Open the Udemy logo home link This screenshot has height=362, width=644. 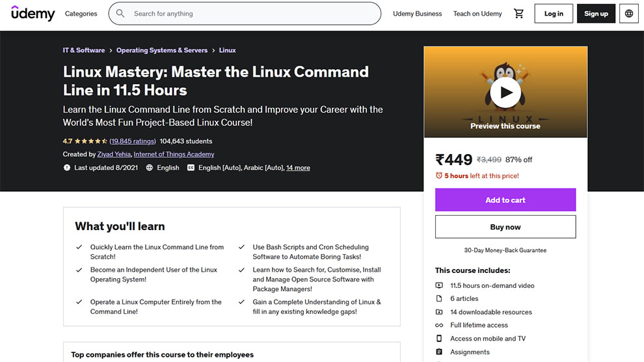pyautogui.click(x=33, y=13)
